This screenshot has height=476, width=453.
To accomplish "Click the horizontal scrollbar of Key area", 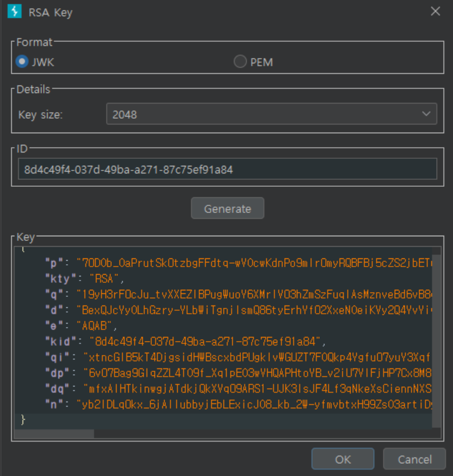I will tap(54, 434).
